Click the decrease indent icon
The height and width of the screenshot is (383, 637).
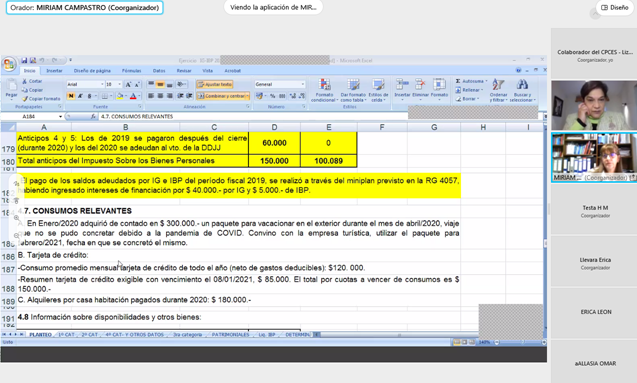pyautogui.click(x=180, y=96)
